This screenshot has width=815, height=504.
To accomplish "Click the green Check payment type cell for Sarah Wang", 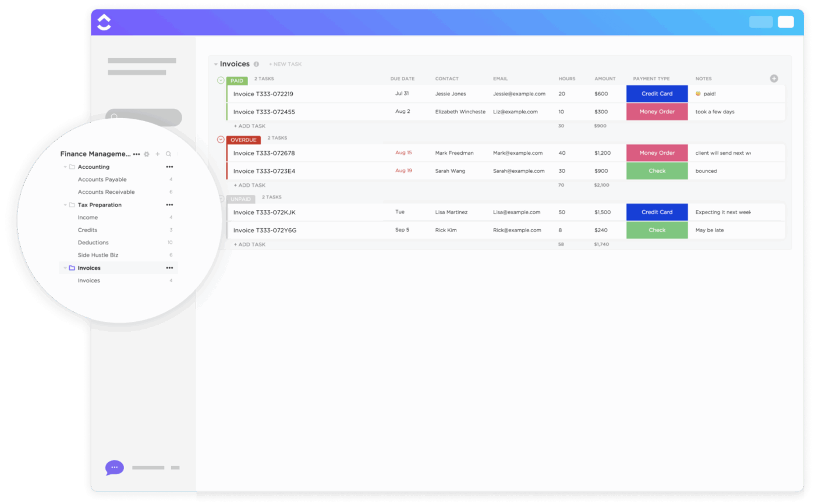I will [657, 171].
